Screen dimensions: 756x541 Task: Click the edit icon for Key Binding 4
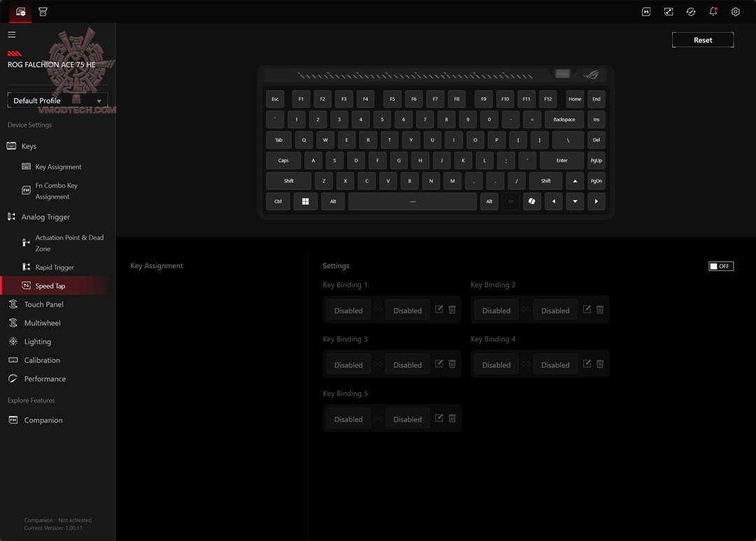click(x=587, y=363)
